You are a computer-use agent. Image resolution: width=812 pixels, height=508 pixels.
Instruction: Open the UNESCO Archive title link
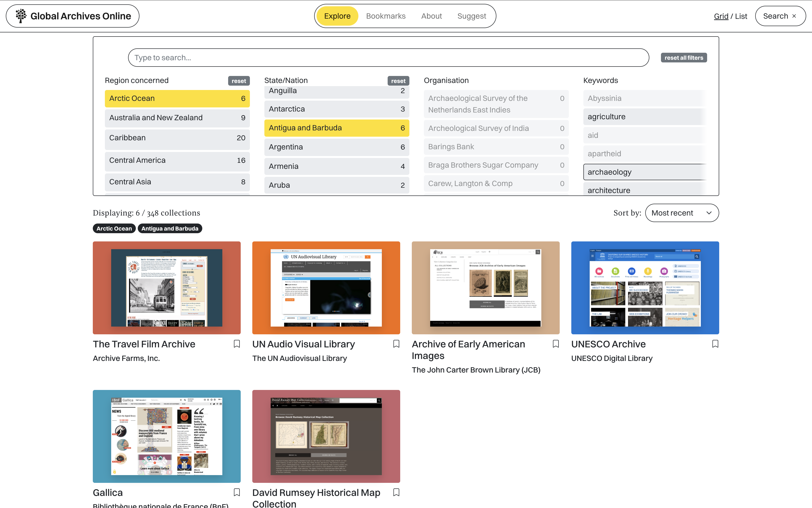(x=608, y=344)
